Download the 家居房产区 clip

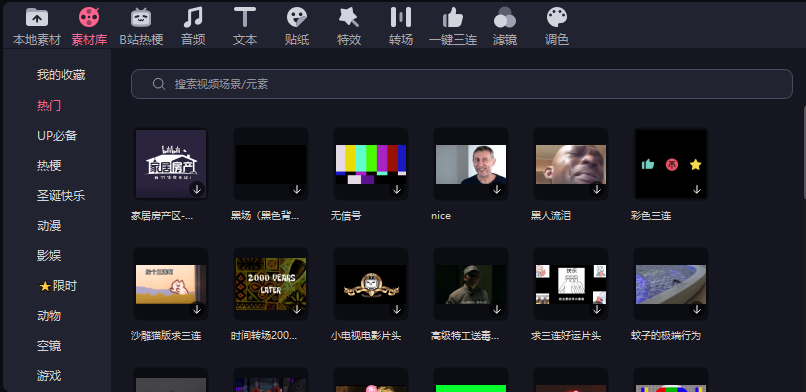pos(197,189)
